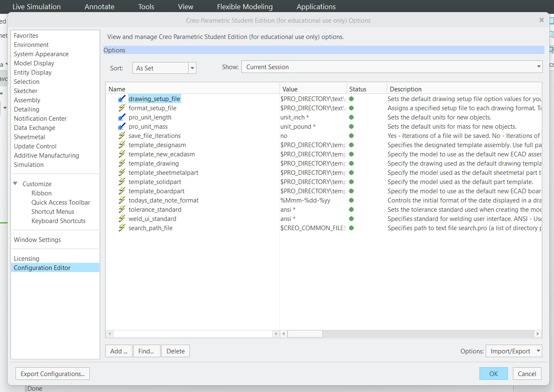Click the lightning icon beside template_new_ecadasm
Viewport: 554px width, 392px height.
point(122,154)
